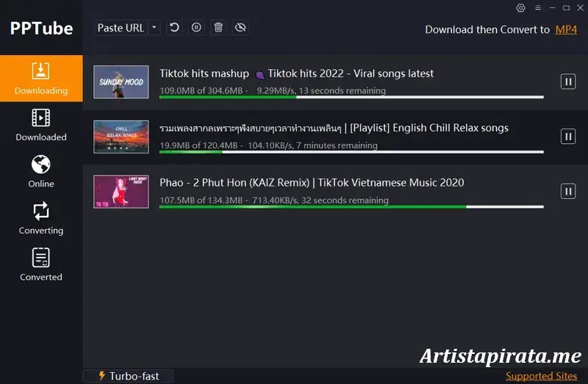Minimize the PPTube window

[x=552, y=8]
